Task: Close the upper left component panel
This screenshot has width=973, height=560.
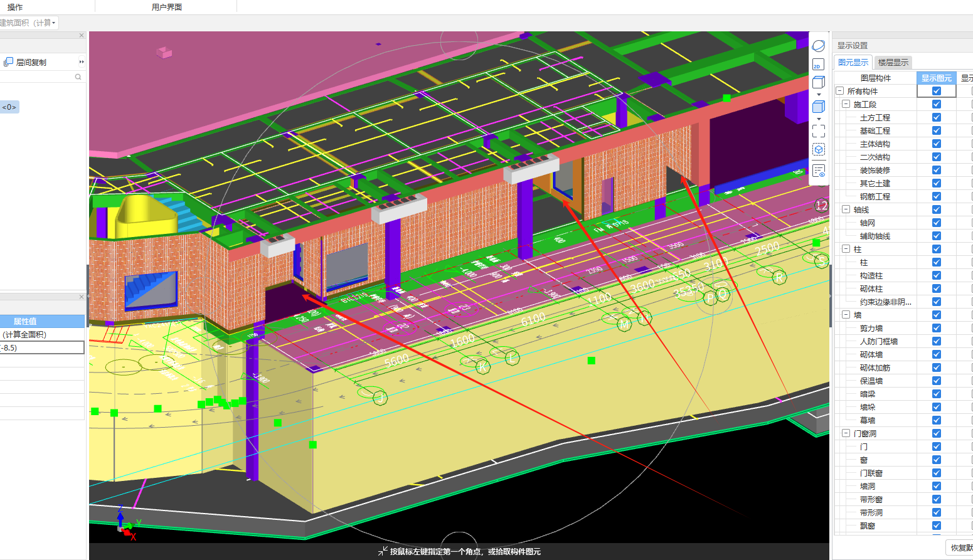Action: [82, 36]
